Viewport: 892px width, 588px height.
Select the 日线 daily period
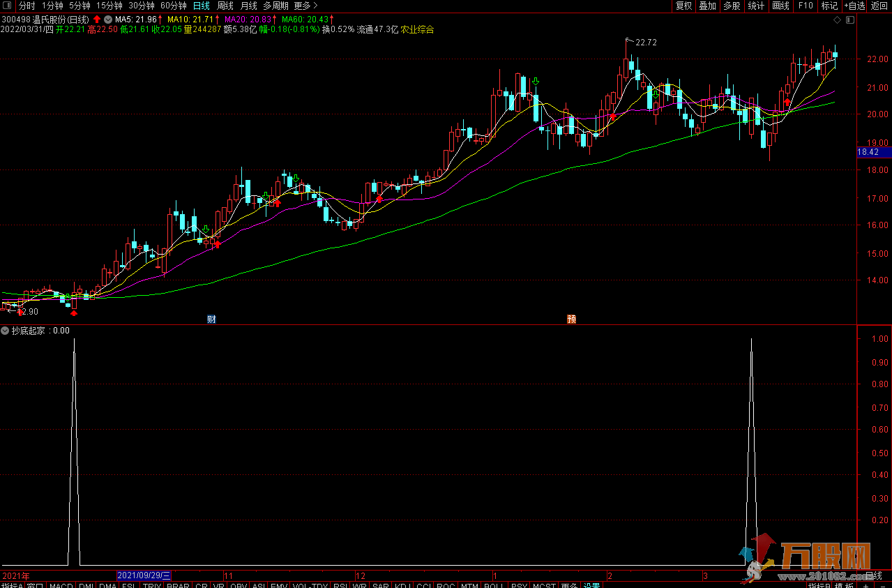click(201, 6)
